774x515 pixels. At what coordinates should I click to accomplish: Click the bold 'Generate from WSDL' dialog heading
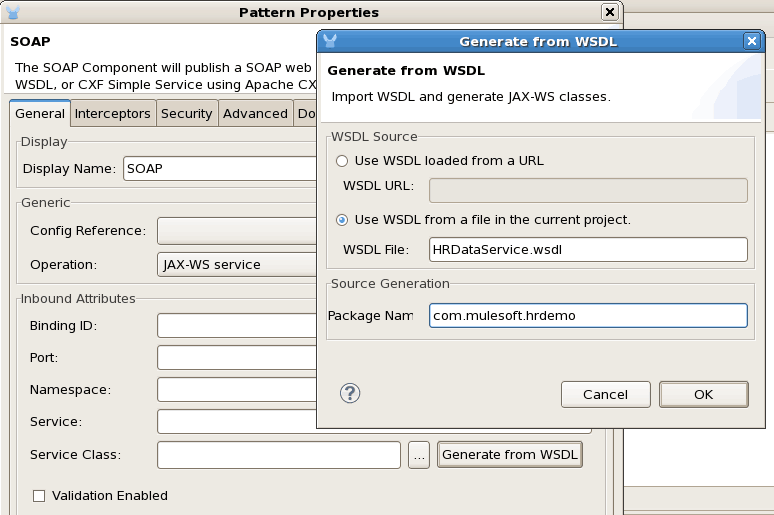point(406,71)
